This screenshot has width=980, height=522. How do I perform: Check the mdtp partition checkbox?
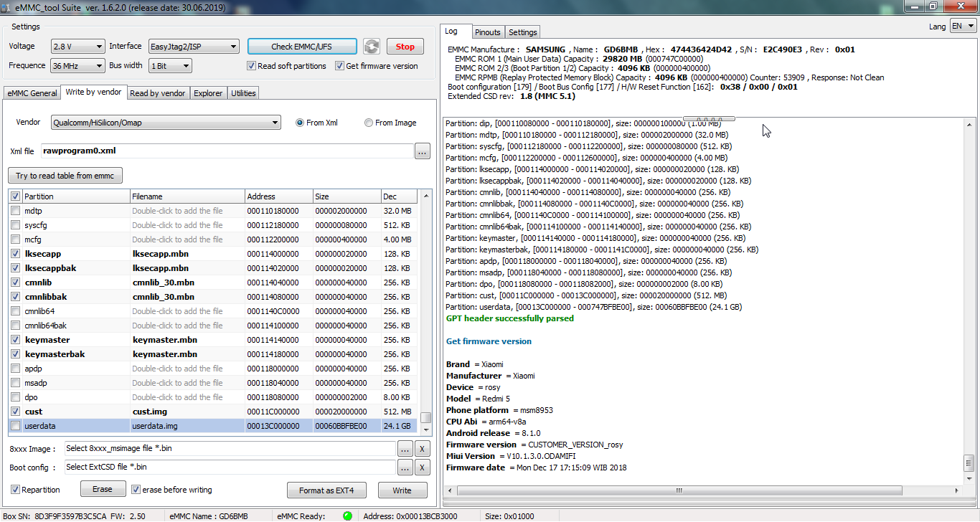[15, 211]
